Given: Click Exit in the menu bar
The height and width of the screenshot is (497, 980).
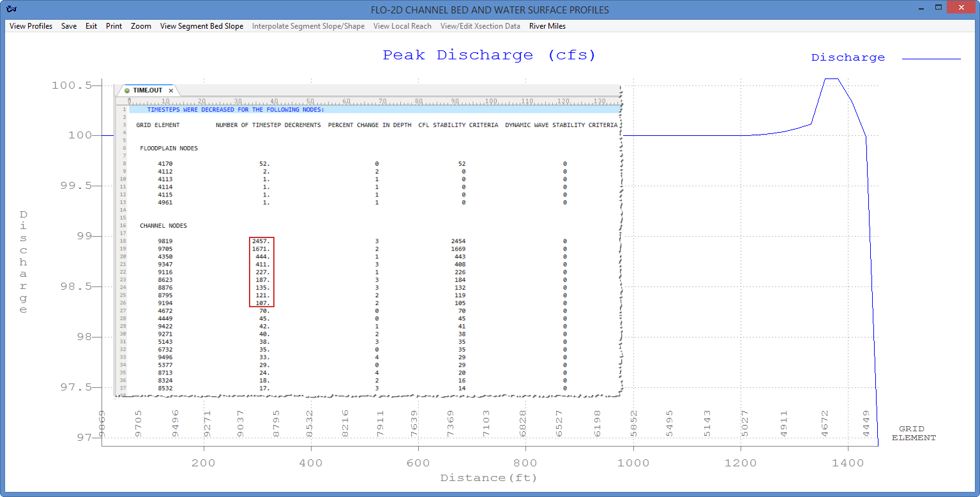Looking at the screenshot, I should (91, 26).
